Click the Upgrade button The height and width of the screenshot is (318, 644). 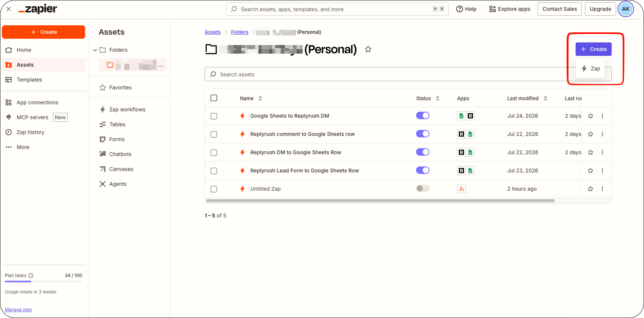coord(600,9)
